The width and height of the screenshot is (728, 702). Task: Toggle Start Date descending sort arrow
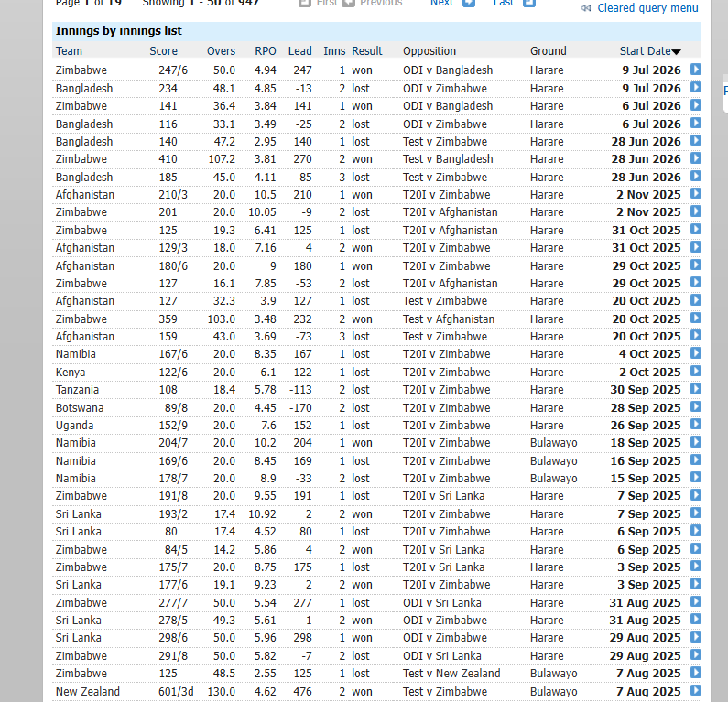[677, 52]
